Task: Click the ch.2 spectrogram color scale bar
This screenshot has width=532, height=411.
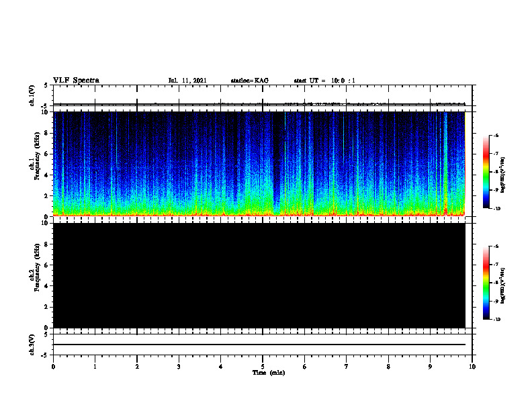Action: [x=486, y=283]
